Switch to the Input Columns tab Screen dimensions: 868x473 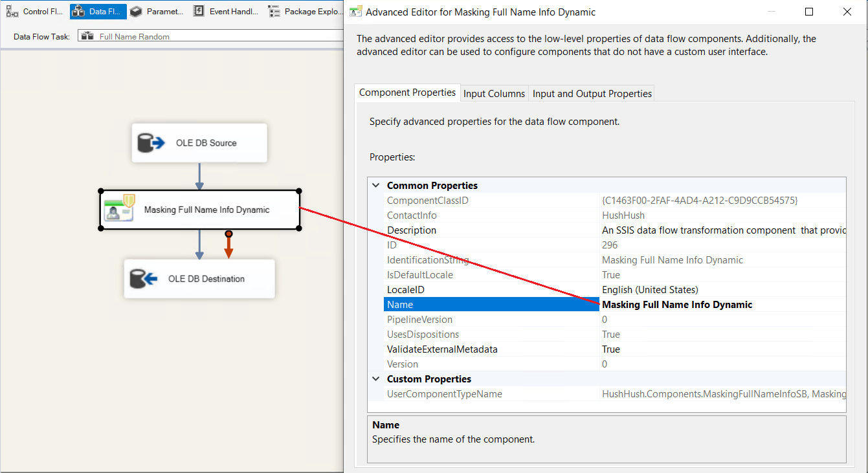pyautogui.click(x=494, y=94)
